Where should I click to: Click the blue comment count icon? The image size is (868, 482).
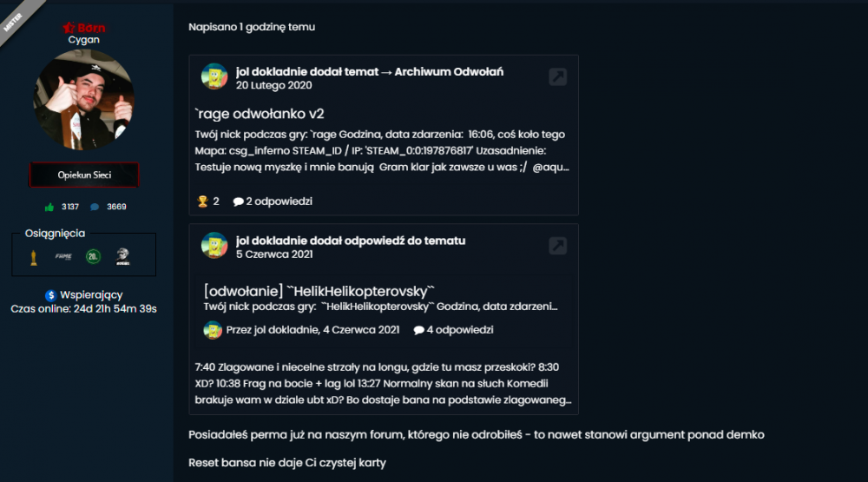coord(95,208)
